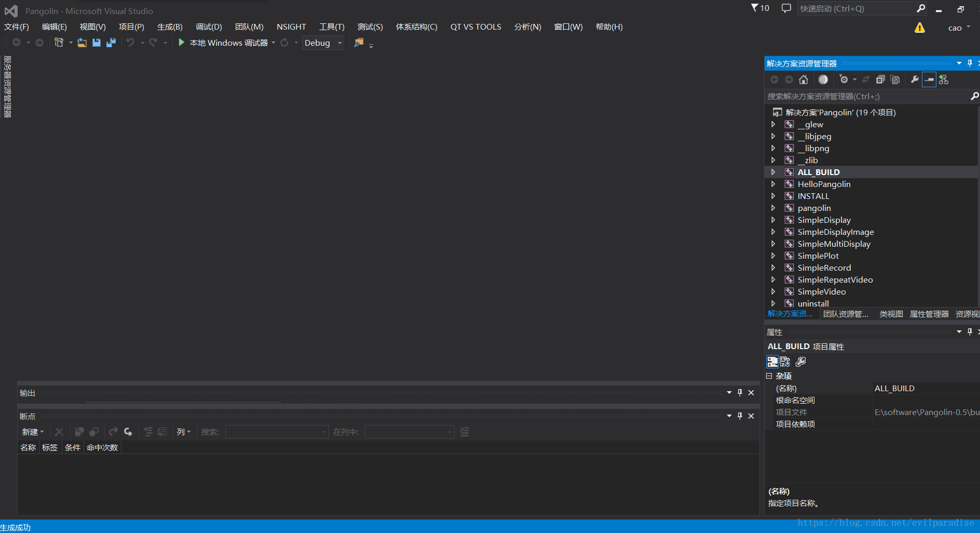The width and height of the screenshot is (980, 533).
Task: Toggle the preview selected items button
Action: (929, 79)
